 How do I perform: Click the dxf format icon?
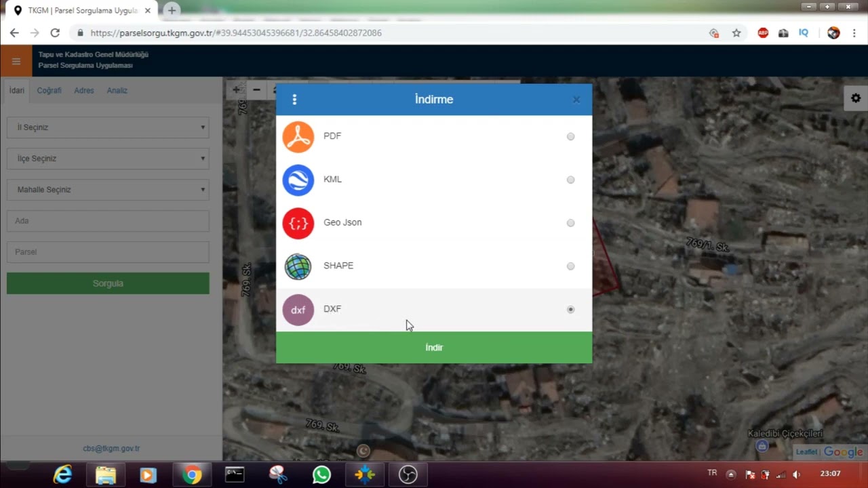[x=298, y=310]
